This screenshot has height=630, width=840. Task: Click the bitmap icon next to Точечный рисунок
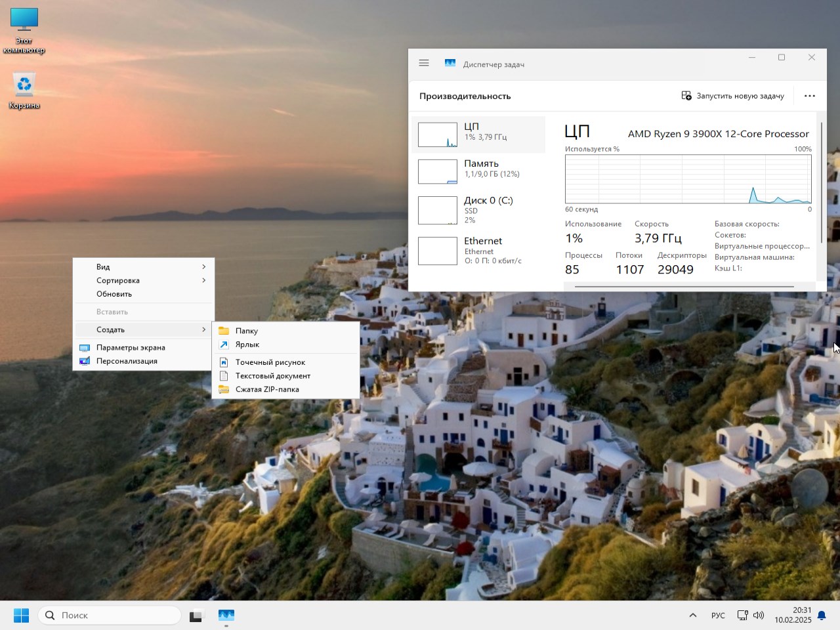224,362
